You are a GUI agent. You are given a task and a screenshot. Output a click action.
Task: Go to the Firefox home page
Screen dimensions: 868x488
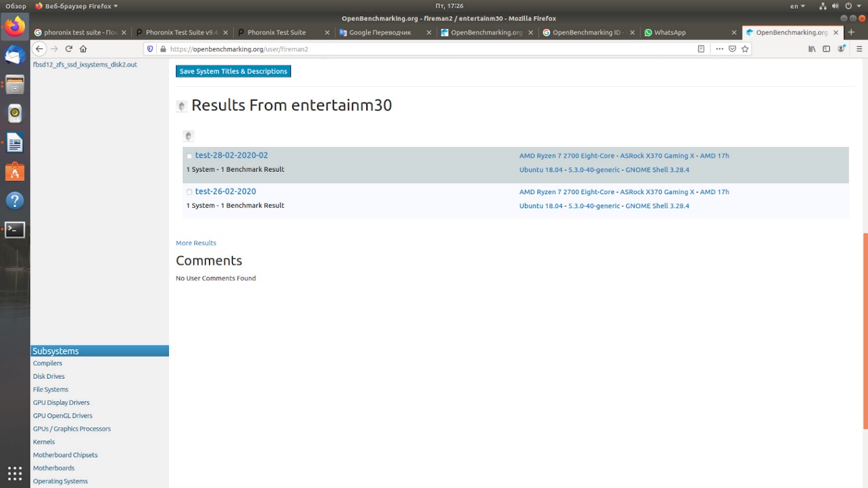point(83,49)
